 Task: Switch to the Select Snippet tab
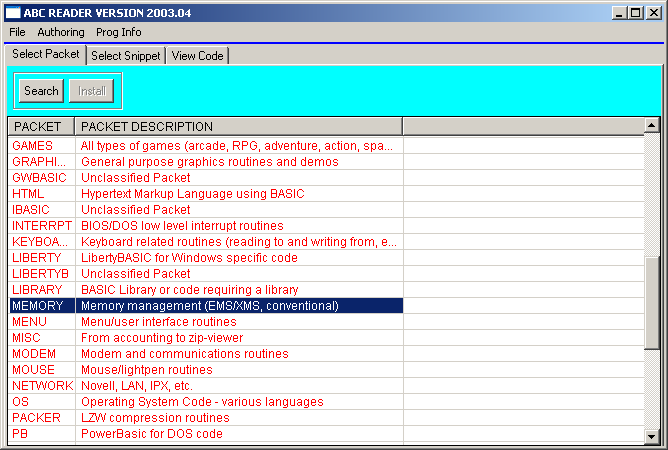(x=126, y=56)
